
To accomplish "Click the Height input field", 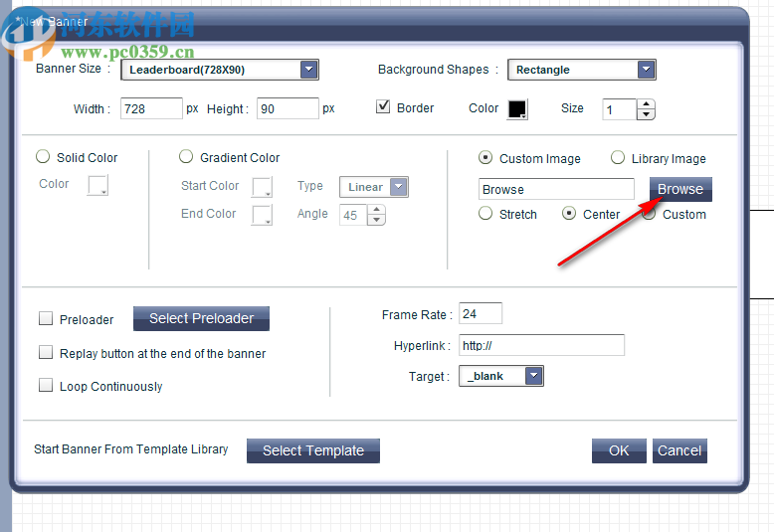I will click(288, 108).
